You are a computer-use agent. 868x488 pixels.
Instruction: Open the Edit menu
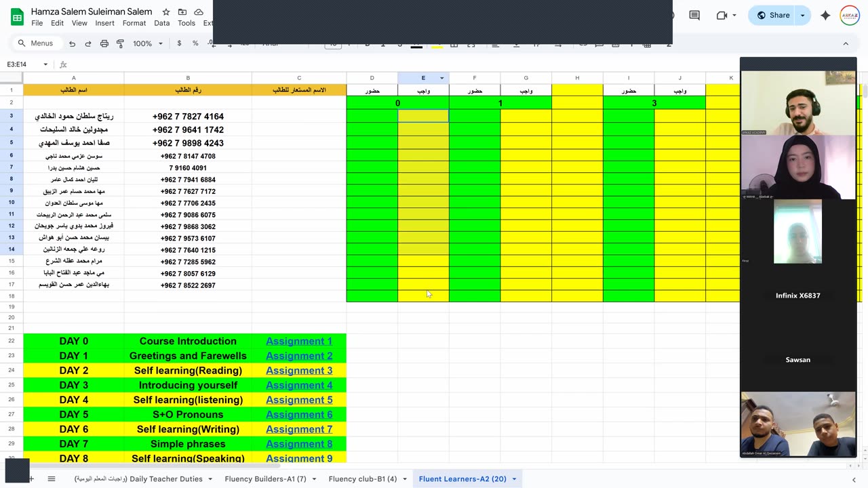57,23
